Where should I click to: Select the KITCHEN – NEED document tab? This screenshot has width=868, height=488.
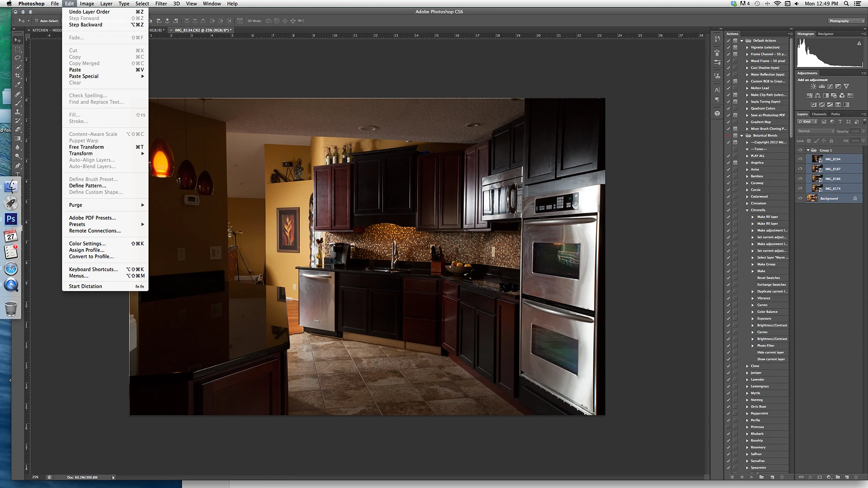pos(47,30)
